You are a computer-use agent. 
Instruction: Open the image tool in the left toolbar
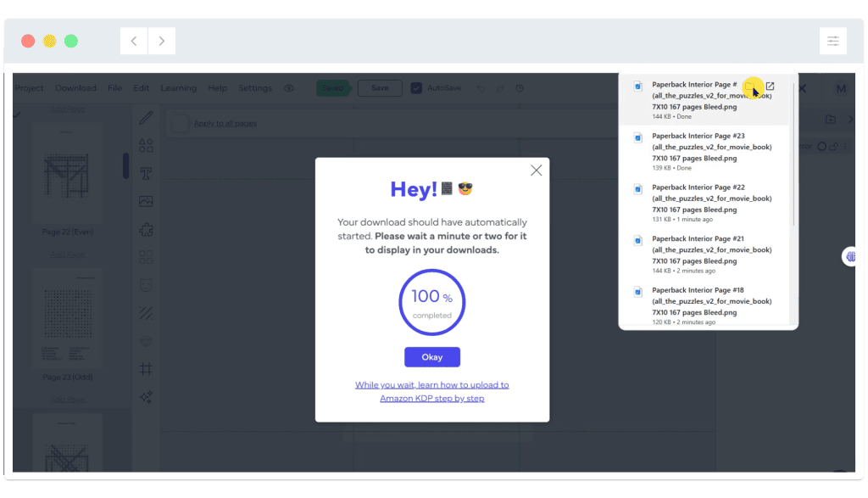pos(146,201)
